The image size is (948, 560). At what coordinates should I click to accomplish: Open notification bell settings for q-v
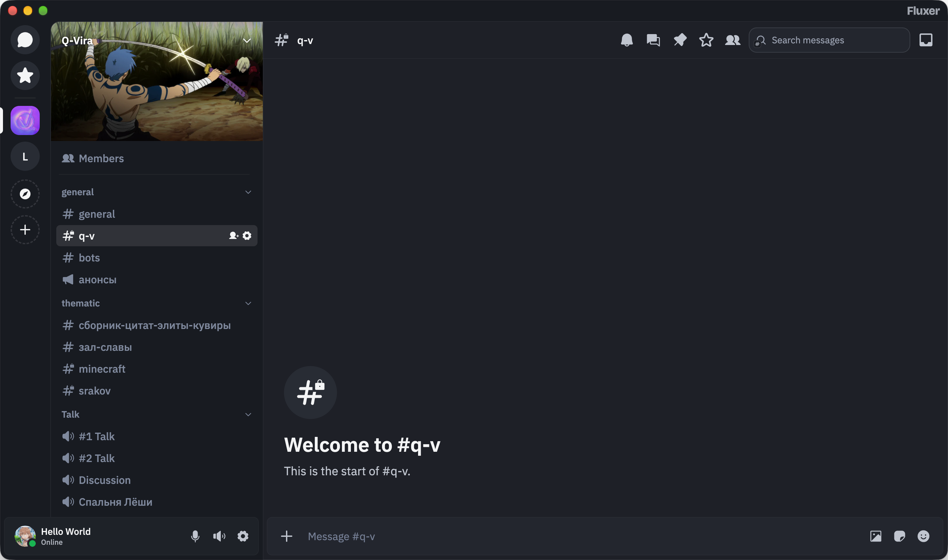[x=627, y=40]
